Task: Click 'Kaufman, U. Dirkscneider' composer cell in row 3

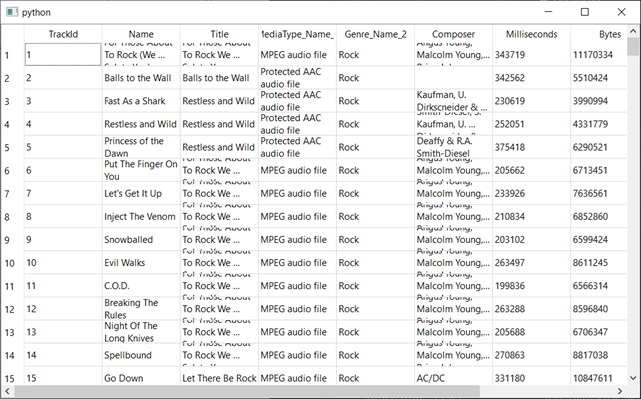Action: (x=453, y=101)
